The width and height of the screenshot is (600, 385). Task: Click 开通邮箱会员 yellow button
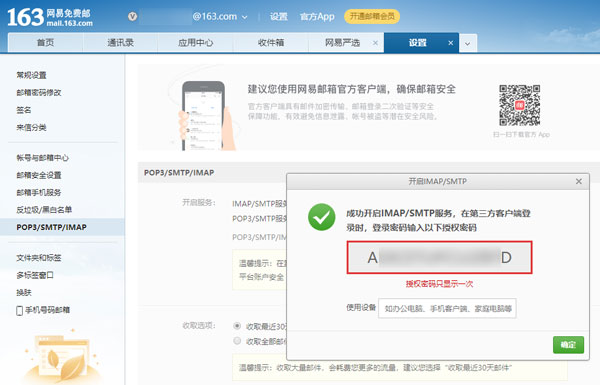tap(372, 16)
